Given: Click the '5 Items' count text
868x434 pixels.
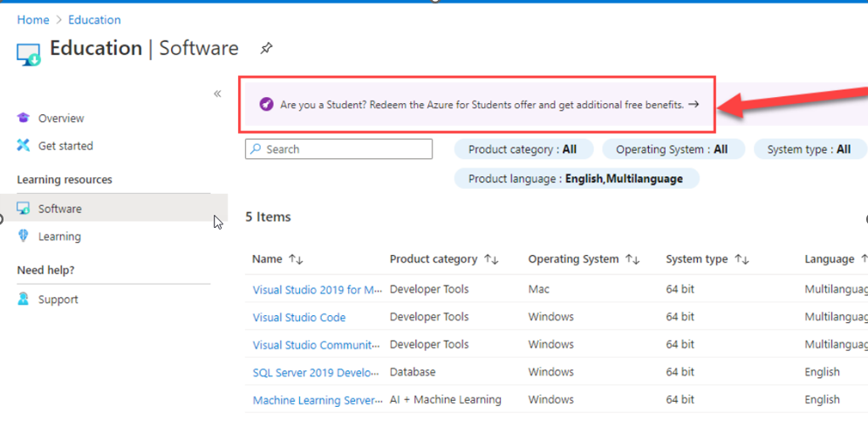Looking at the screenshot, I should [x=269, y=217].
